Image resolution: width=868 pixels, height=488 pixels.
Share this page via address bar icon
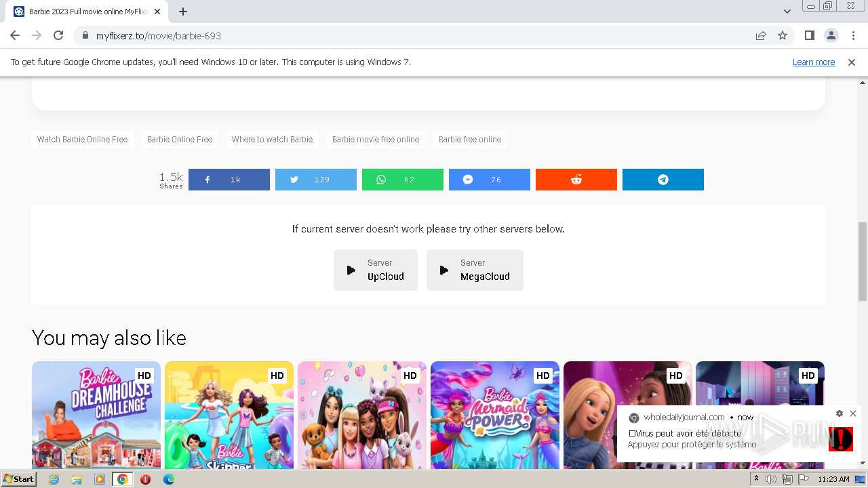[761, 35]
